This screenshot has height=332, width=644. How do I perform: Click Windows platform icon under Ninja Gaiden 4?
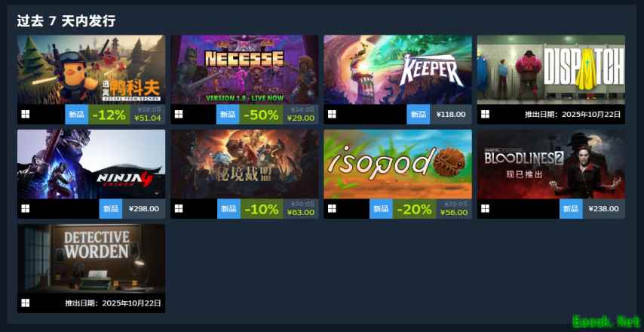tap(26, 209)
